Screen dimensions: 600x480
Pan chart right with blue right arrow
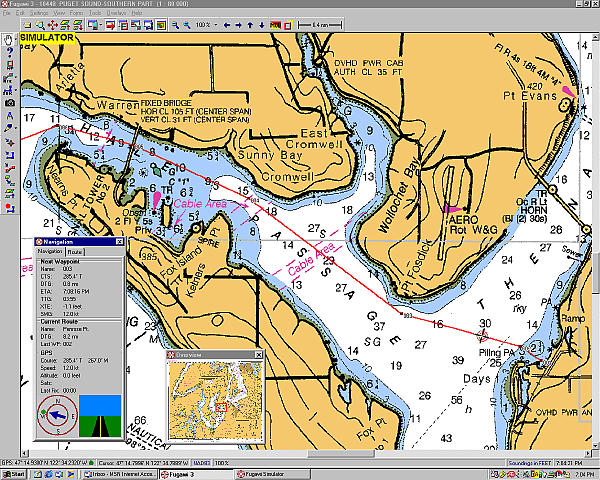238,25
